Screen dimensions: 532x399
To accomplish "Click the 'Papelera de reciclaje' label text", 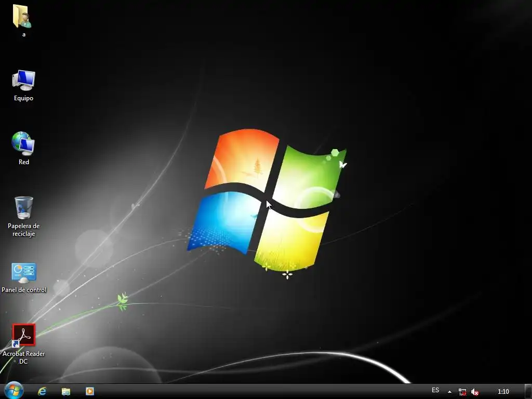I will [24, 230].
